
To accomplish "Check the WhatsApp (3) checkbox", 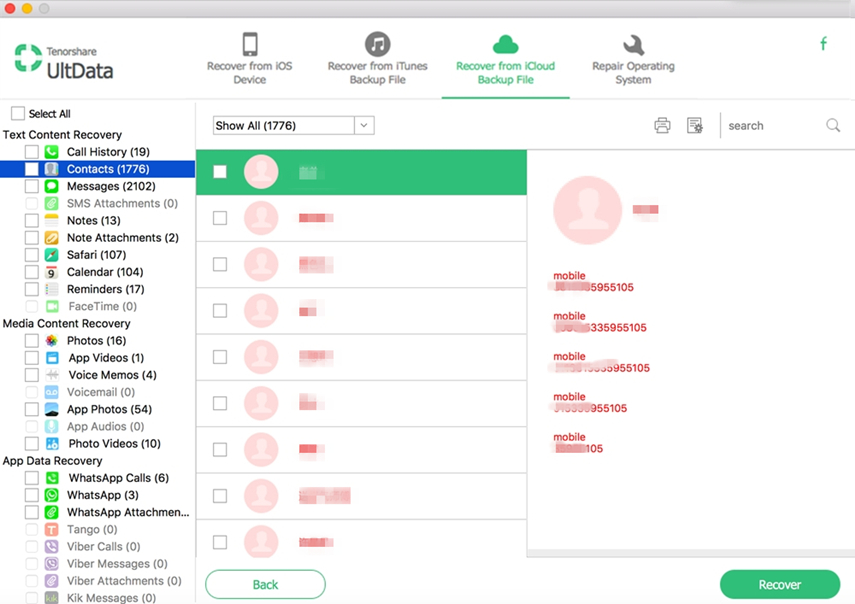I will (32, 495).
